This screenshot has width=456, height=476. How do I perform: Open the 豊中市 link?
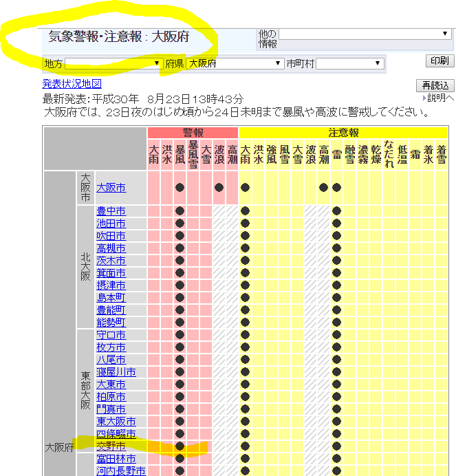coord(111,211)
